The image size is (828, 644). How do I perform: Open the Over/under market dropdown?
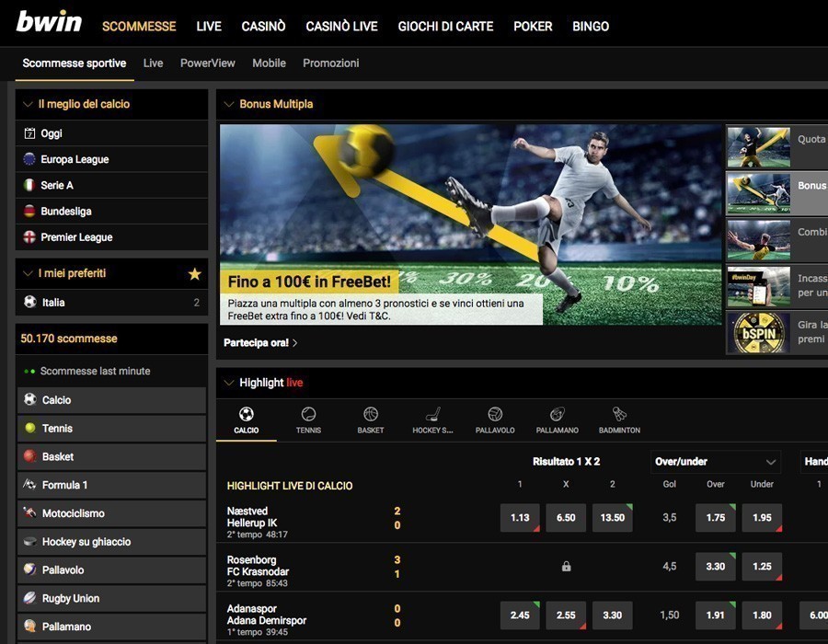tap(716, 461)
